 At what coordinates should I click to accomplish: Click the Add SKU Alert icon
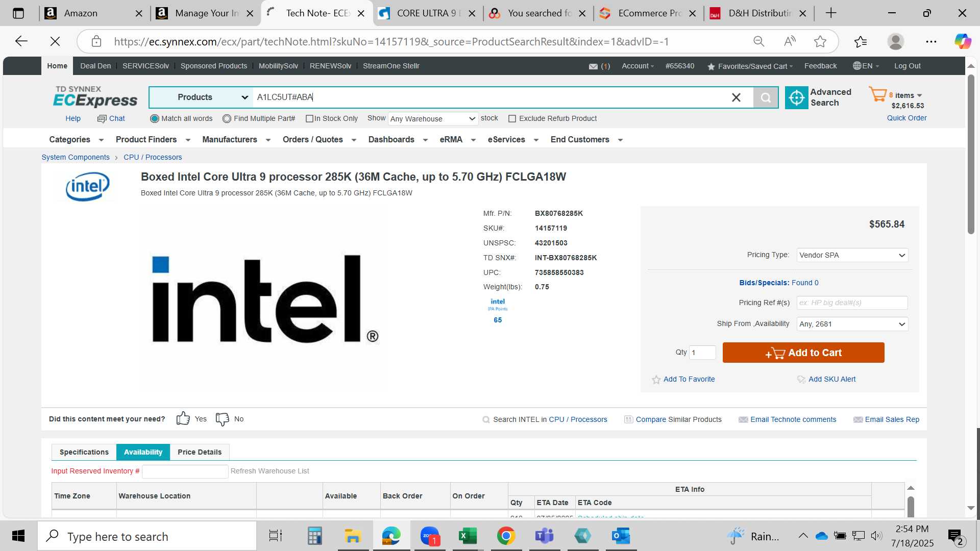801,380
